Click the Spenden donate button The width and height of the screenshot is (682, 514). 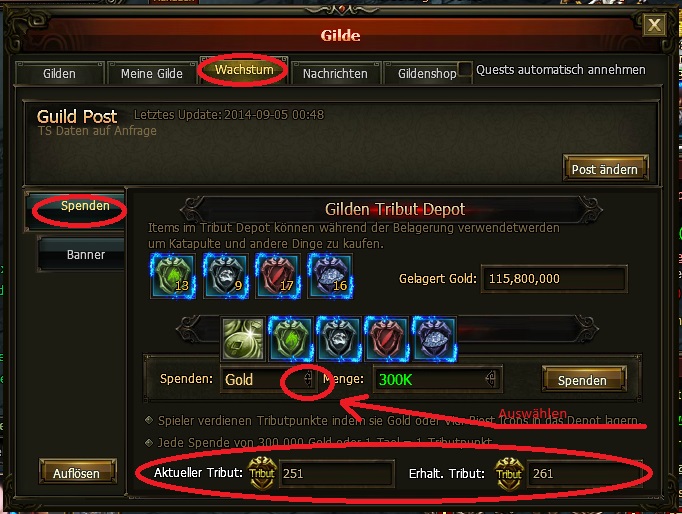coord(582,380)
